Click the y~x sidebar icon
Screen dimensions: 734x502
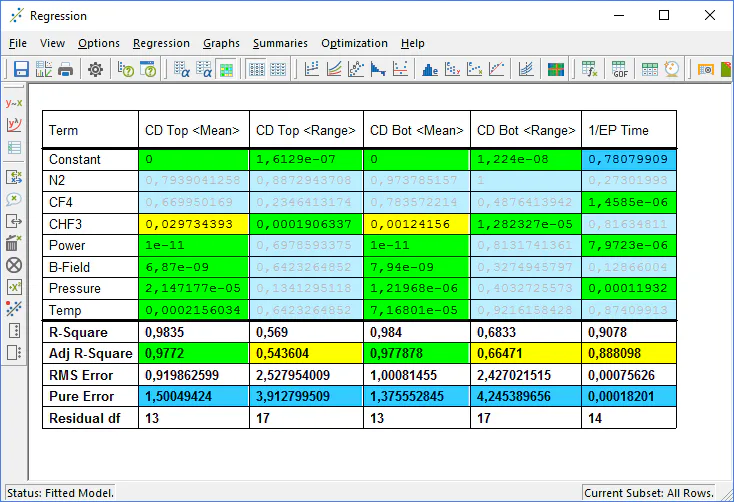14,103
